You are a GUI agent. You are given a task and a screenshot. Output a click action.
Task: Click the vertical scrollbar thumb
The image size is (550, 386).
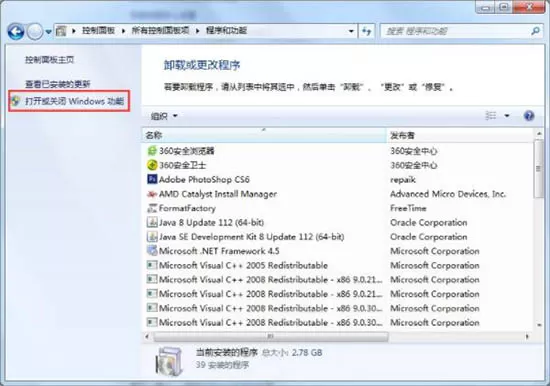[x=539, y=169]
